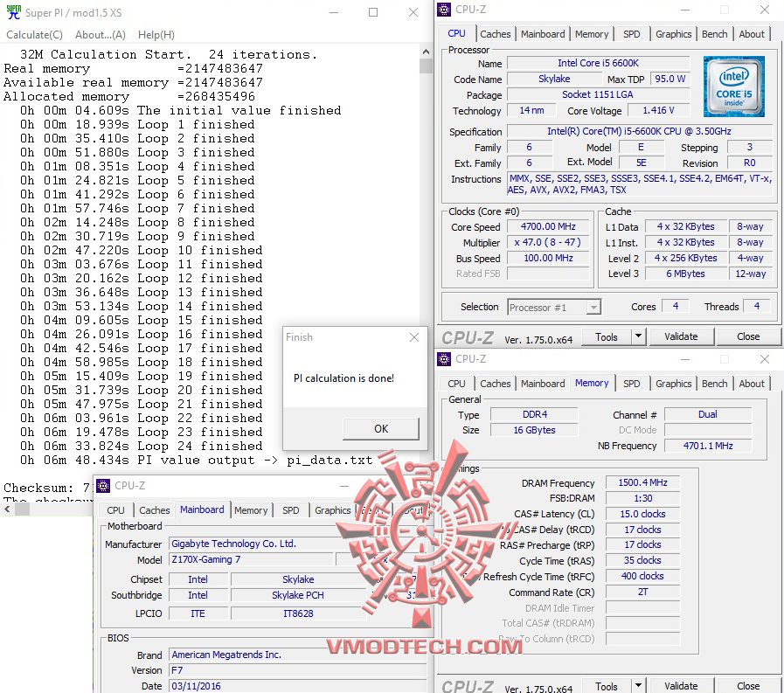Screen dimensions: 784x693
Task: Click the Memory Size 16 GBytes value
Action: pos(534,430)
